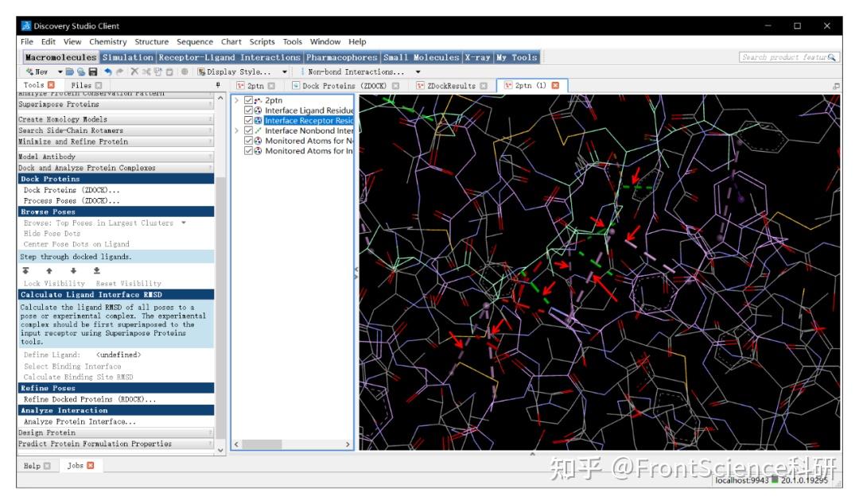The height and width of the screenshot is (504, 859).
Task: Open Non-bond Interactions dropdown arrow
Action: tap(418, 72)
